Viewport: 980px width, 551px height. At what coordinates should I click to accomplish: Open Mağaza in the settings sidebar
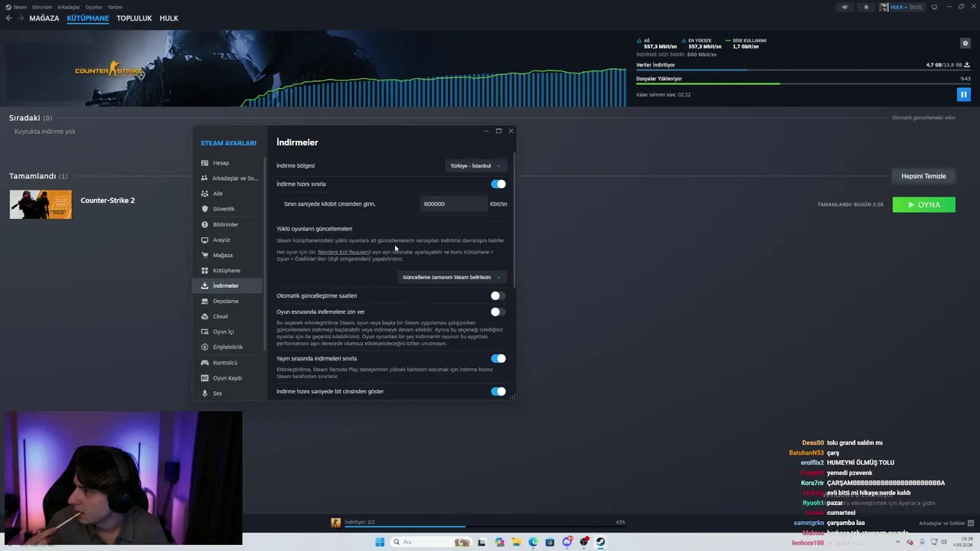[227, 255]
